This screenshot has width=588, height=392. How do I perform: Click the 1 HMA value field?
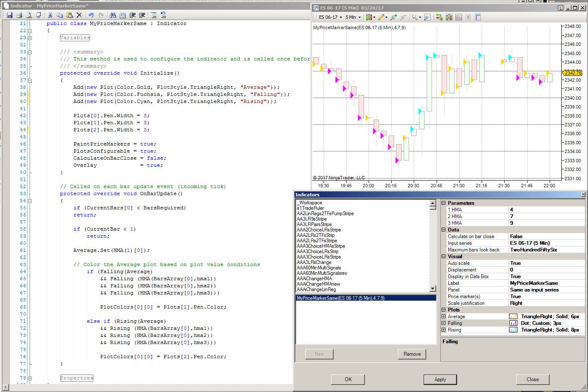(x=546, y=210)
